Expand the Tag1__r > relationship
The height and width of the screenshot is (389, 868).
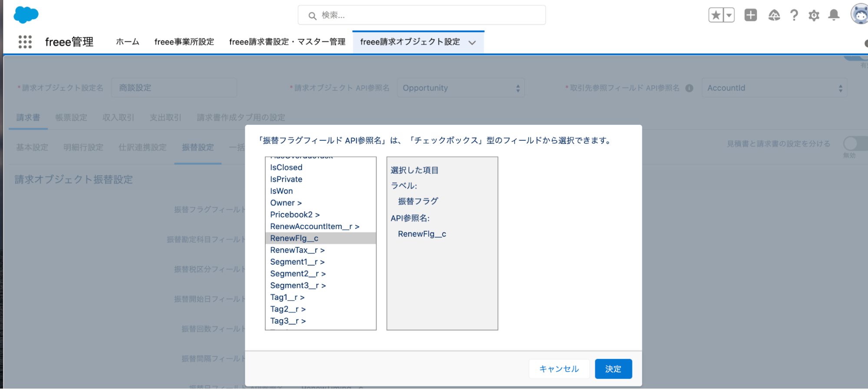[320, 297]
